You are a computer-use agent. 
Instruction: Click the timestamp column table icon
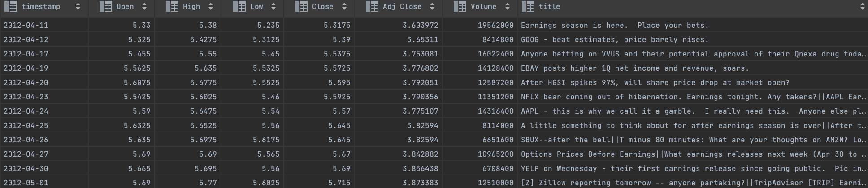pos(11,7)
